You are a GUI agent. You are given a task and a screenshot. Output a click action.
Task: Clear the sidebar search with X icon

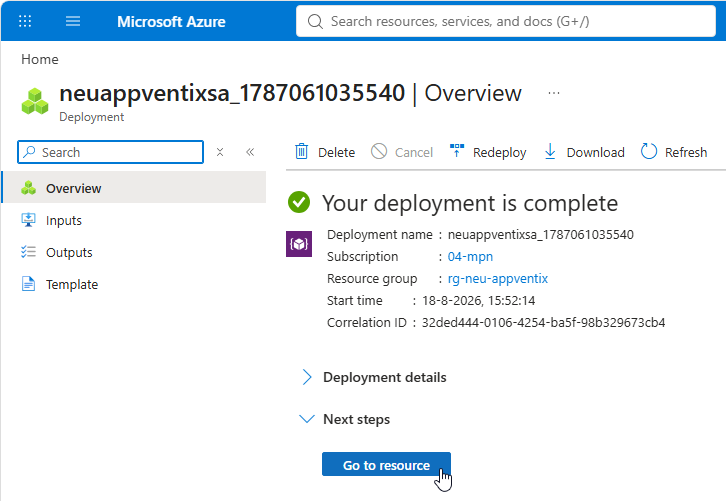point(220,152)
